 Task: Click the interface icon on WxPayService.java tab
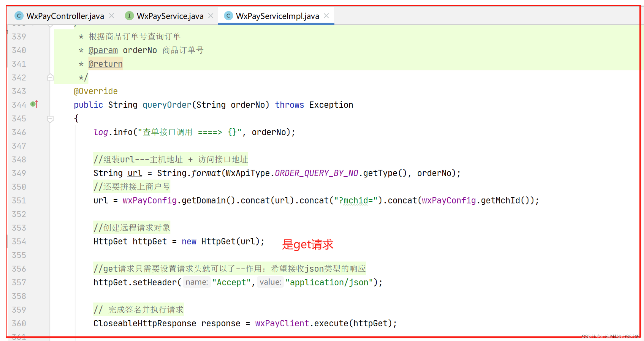(129, 16)
